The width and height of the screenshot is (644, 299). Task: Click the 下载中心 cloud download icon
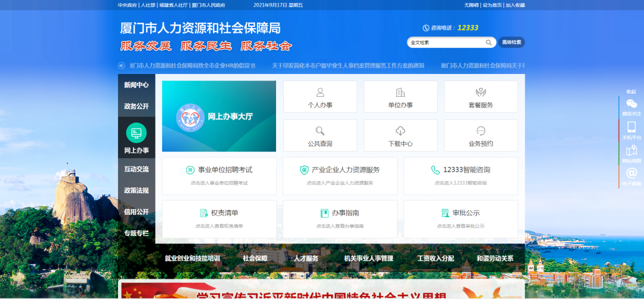pos(401,131)
